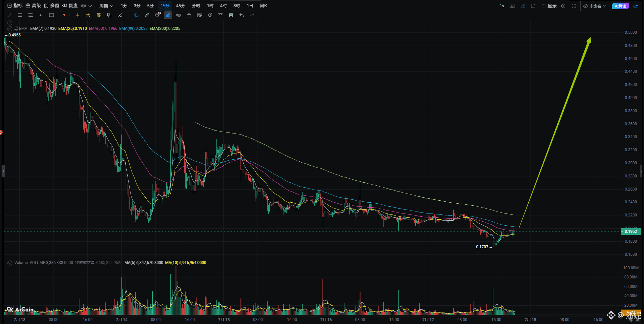The height and width of the screenshot is (324, 644).
Task: Click the blue drawing layers icon
Action: coord(136,15)
